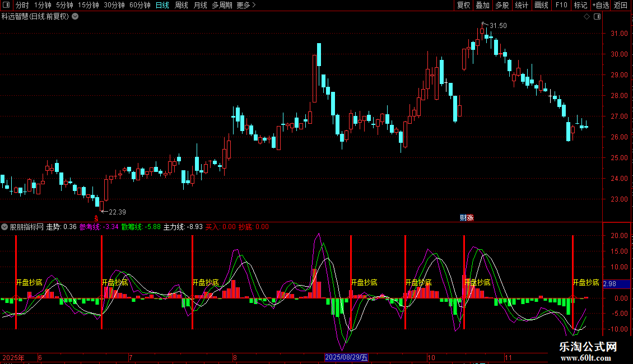This screenshot has height=364, width=633.
Task: Click the 叠加 overlay button
Action: (x=482, y=5)
